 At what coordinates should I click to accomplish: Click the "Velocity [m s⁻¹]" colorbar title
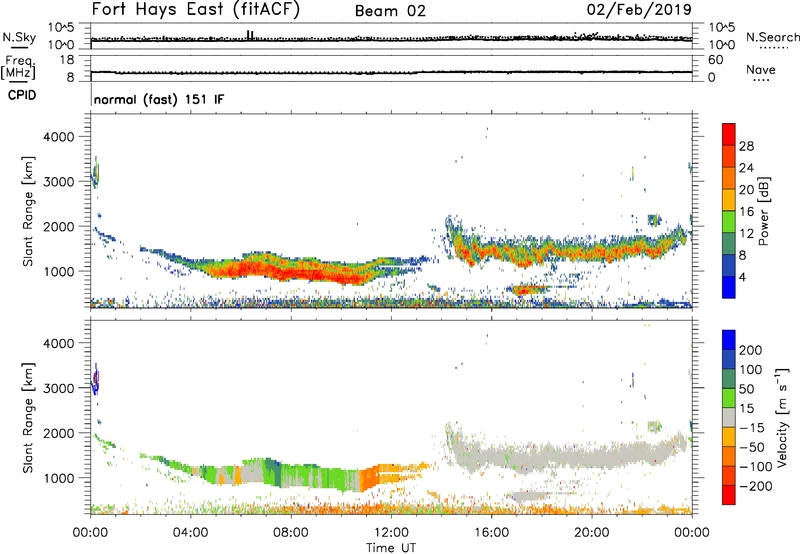point(782,417)
